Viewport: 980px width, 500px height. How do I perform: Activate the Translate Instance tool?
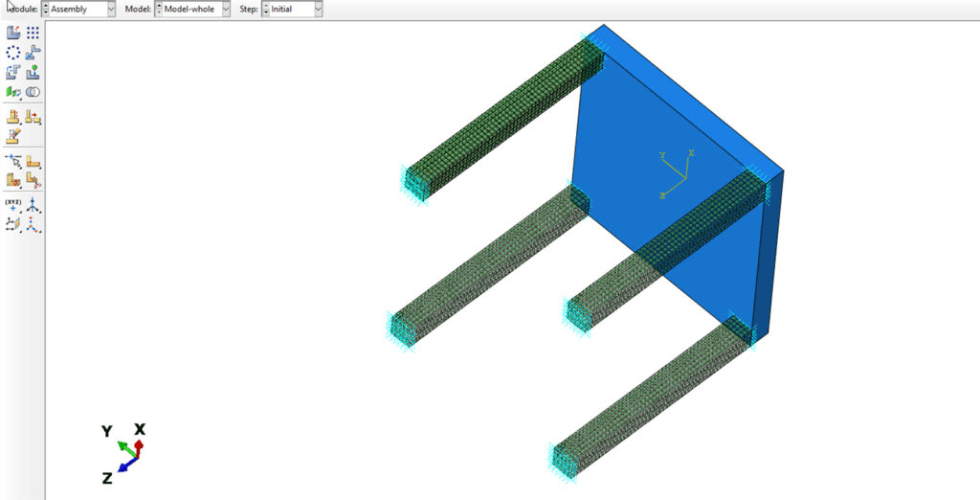click(33, 53)
